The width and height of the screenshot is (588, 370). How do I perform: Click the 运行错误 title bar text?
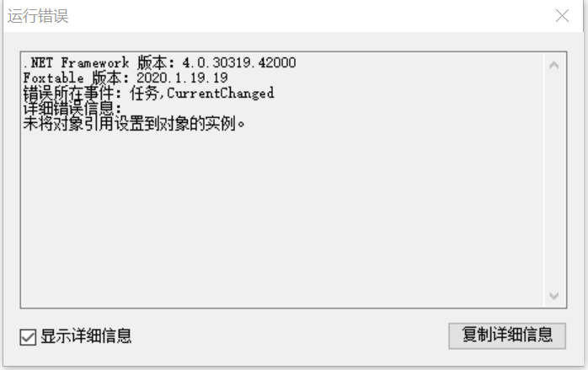tap(38, 16)
